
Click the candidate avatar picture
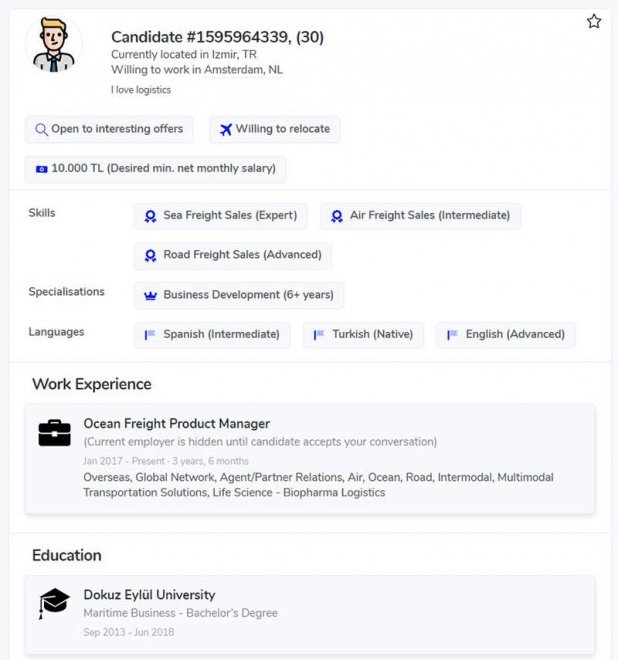pyautogui.click(x=54, y=47)
